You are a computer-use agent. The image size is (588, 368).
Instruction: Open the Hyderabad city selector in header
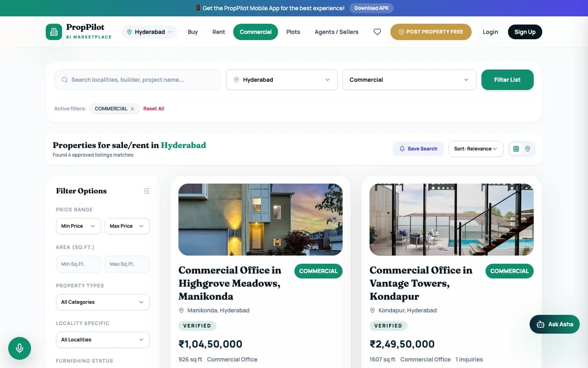click(x=149, y=32)
